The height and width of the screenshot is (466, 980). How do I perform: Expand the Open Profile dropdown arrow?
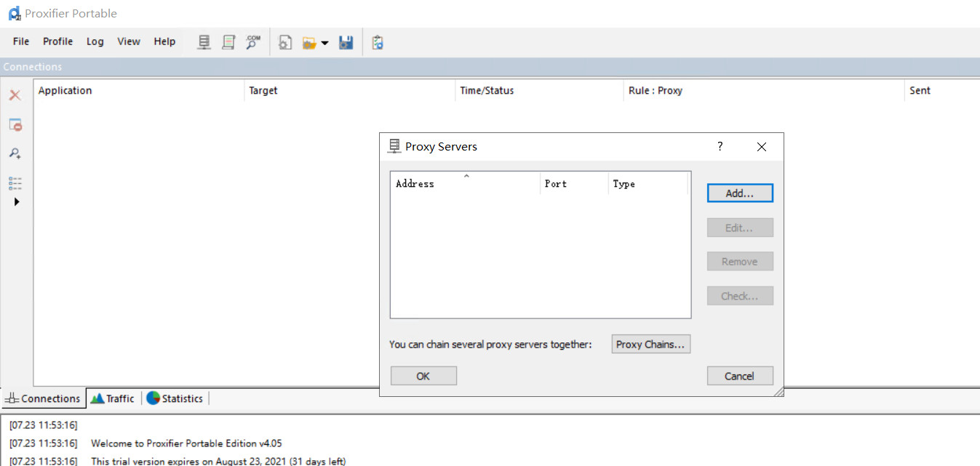point(324,44)
